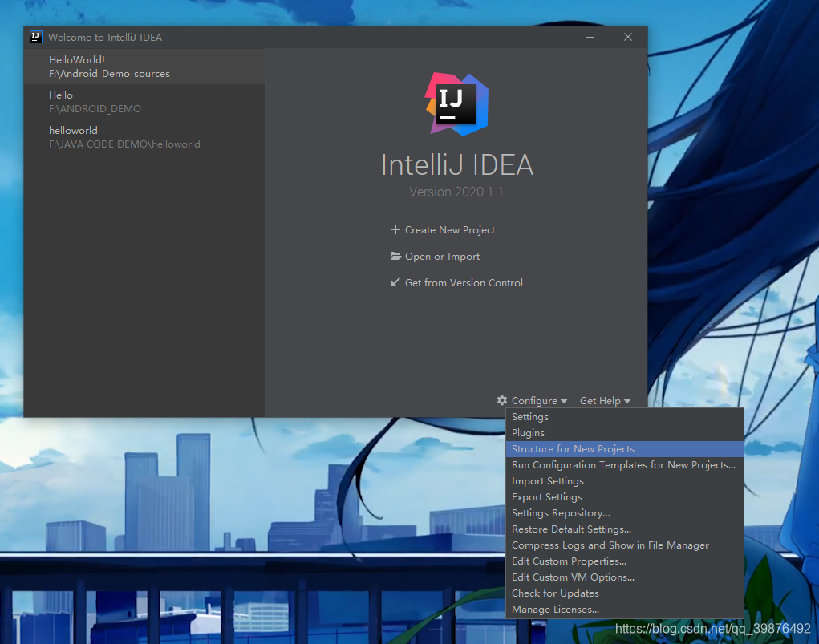Click the folder icon beside Open or Import
Viewport: 819px width, 644px height.
(395, 256)
